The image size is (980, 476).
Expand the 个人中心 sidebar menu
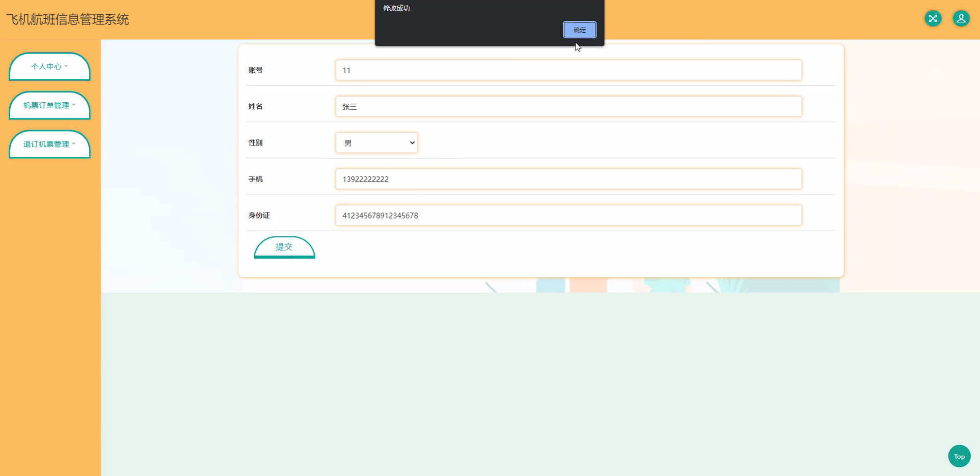(x=50, y=66)
